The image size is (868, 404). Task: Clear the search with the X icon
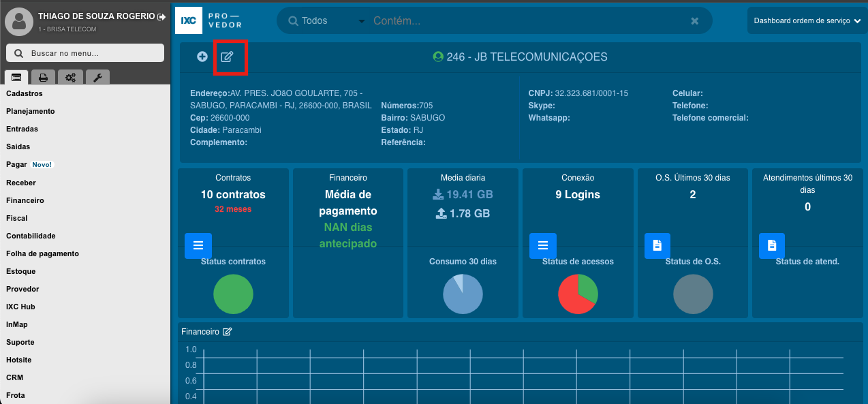(x=695, y=21)
